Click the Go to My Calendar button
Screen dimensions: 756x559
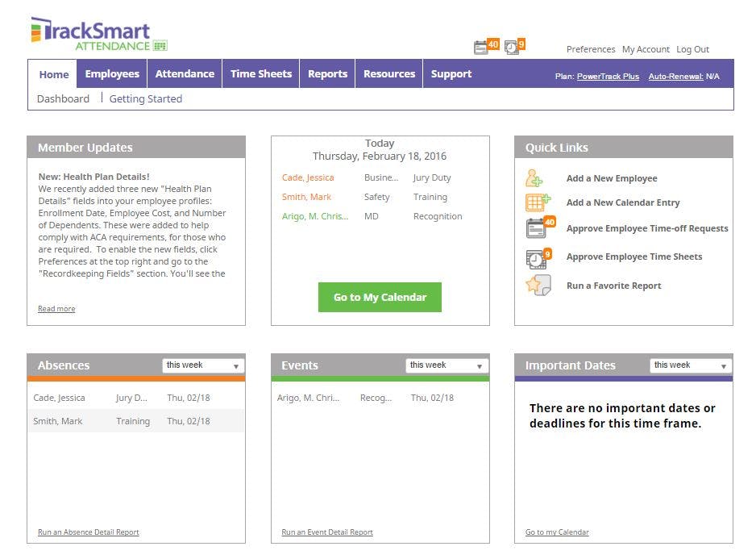pyautogui.click(x=379, y=297)
